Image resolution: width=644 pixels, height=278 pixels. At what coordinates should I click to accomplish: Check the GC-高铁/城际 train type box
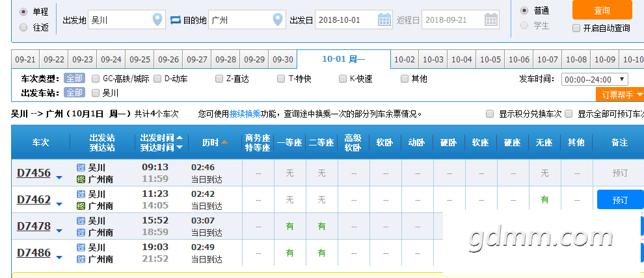[x=96, y=79]
